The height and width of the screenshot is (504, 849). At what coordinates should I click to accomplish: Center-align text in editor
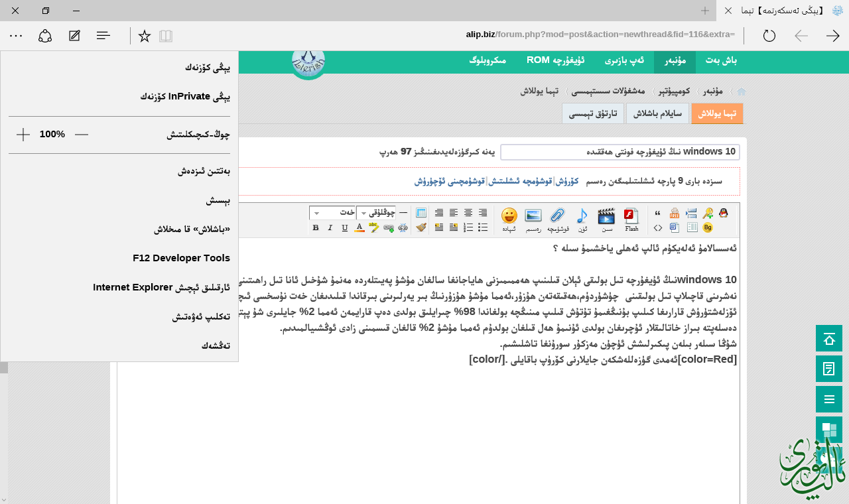pos(468,213)
